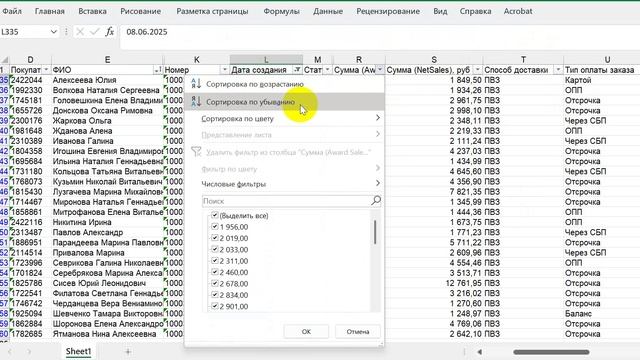Screen dimensions: 640x360
Task: Click the clear filter funnel icon
Action: pyautogui.click(x=196, y=152)
